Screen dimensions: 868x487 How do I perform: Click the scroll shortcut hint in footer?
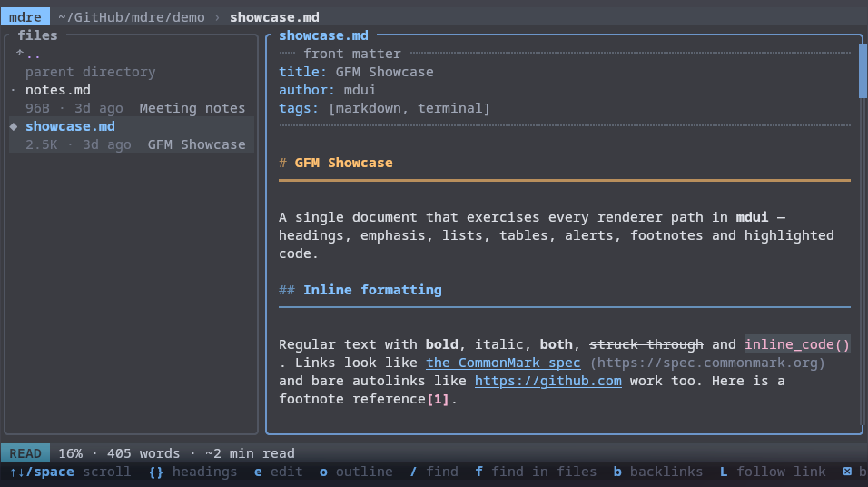pyautogui.click(x=70, y=472)
